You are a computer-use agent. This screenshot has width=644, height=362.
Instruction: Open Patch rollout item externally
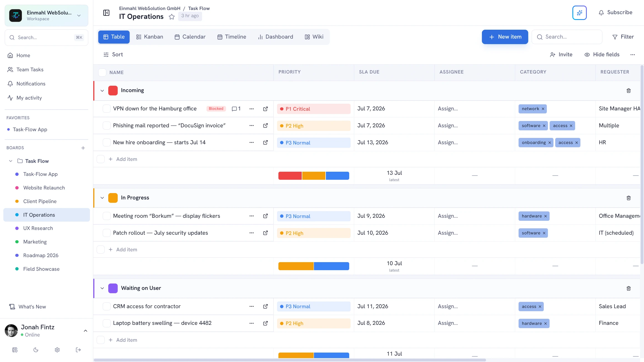265,233
